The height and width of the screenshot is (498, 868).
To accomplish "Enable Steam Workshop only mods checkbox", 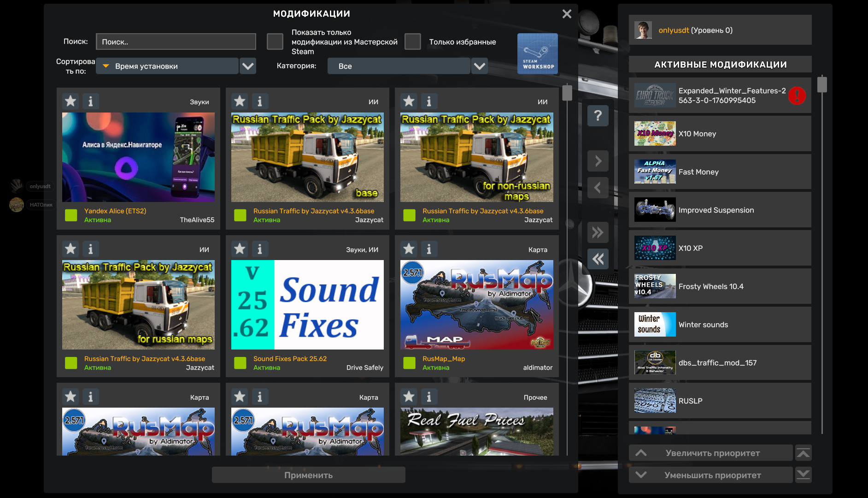I will [x=275, y=41].
